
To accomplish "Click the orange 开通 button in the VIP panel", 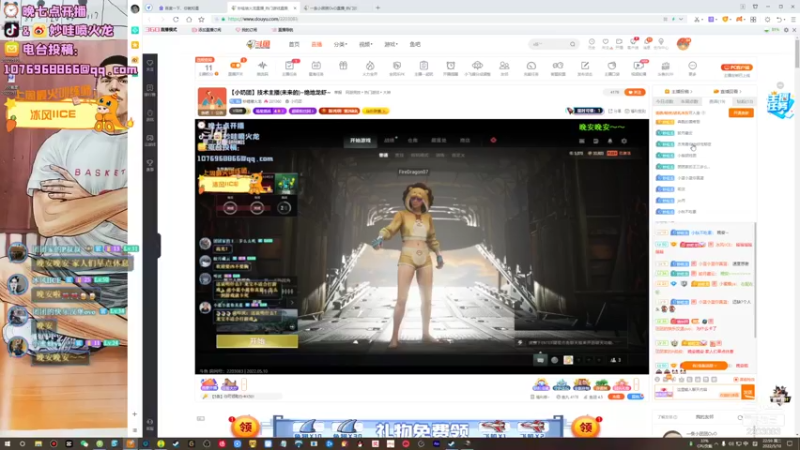I will [x=741, y=113].
